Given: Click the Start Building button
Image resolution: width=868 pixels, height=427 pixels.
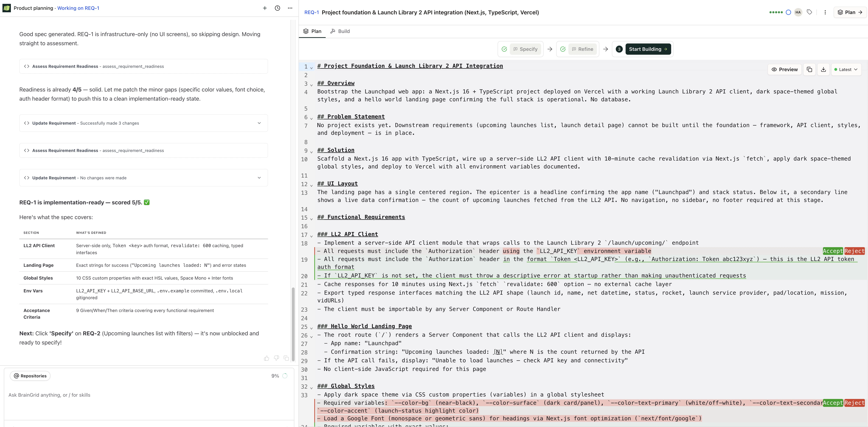Looking at the screenshot, I should click(x=648, y=49).
